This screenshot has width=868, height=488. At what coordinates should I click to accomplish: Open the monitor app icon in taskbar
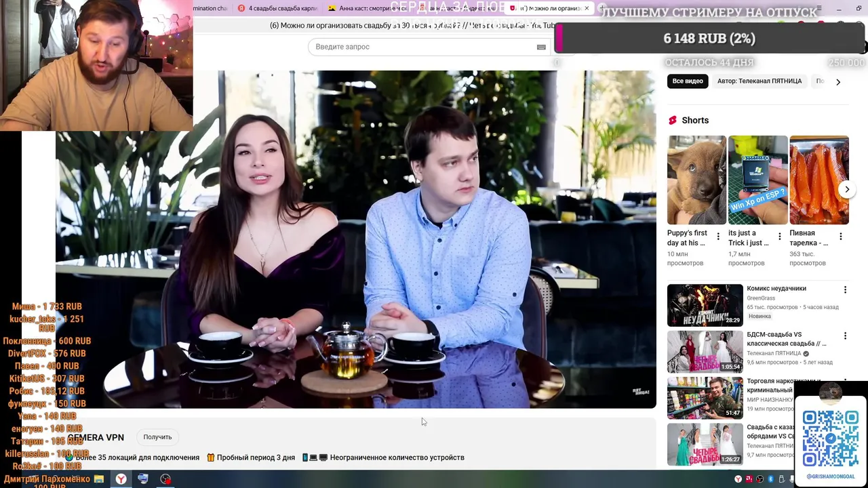click(143, 479)
